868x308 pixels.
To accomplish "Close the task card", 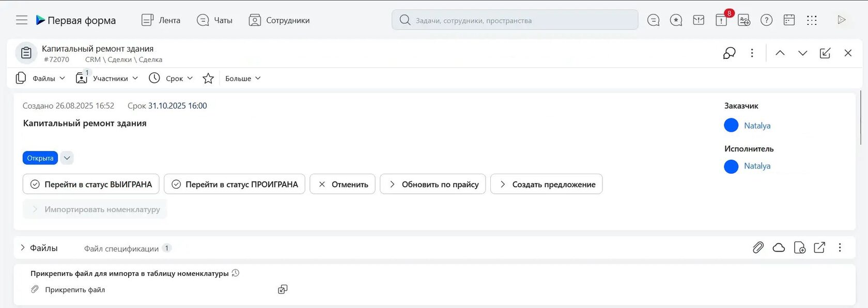I will tap(848, 53).
